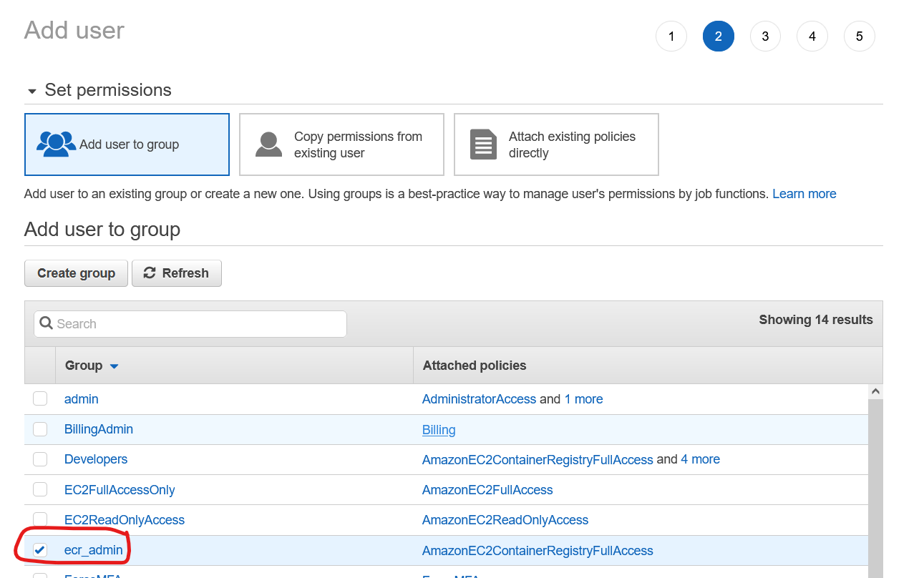Jump to wizard step 4
The width and height of the screenshot is (924, 578).
812,36
